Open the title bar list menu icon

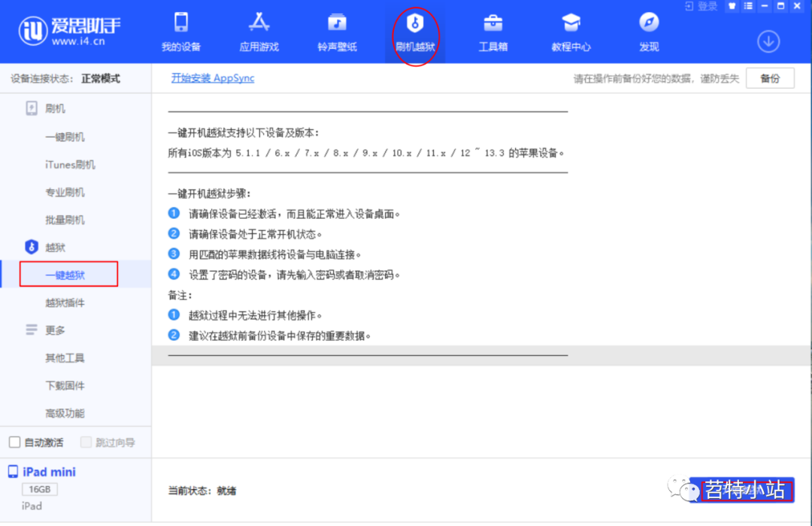click(748, 6)
